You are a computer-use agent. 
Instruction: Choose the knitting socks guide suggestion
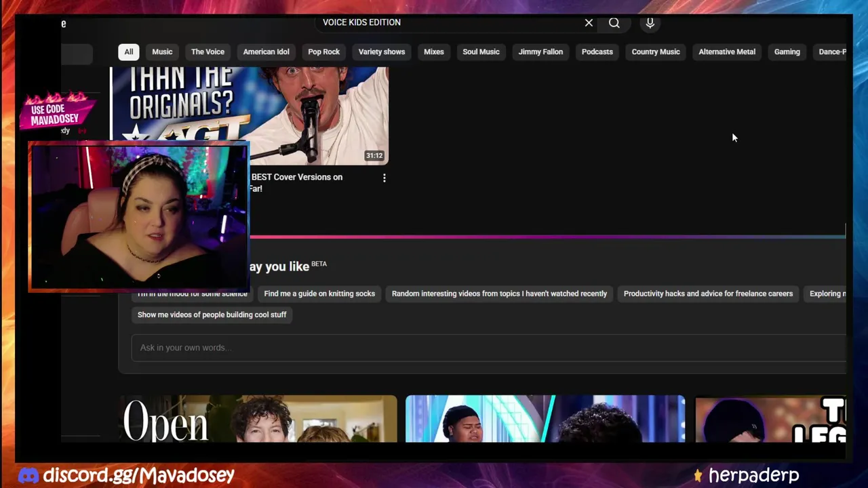[x=319, y=294]
